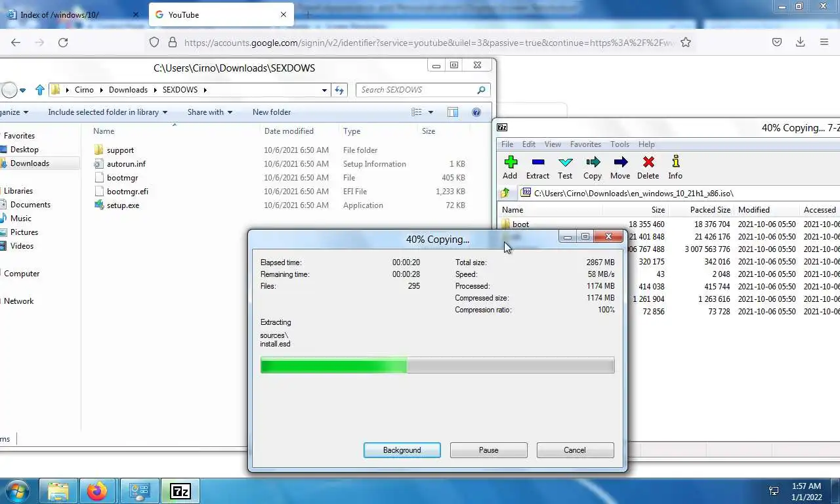Expand the Cirno breadcrumb arrow

[x=101, y=90]
